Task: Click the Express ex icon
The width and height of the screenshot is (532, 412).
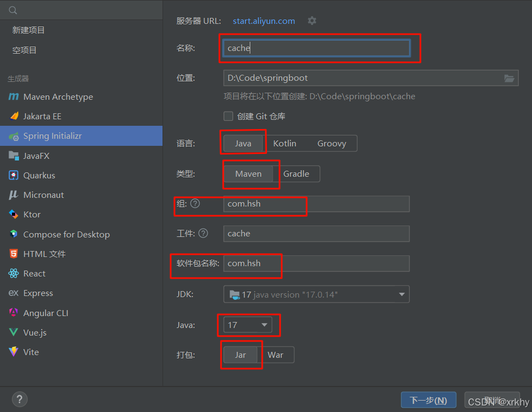Action: (x=13, y=293)
